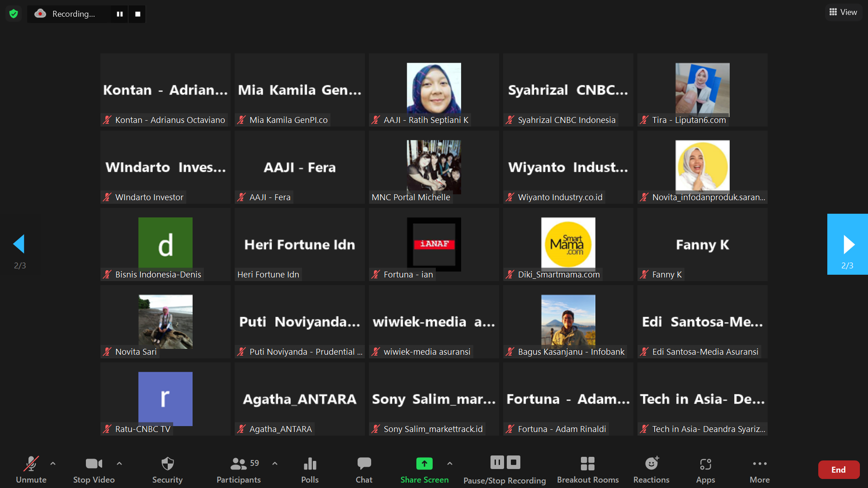This screenshot has width=868, height=488.
Task: Click Kontan - Adrianus Octaviano name label
Action: [164, 120]
